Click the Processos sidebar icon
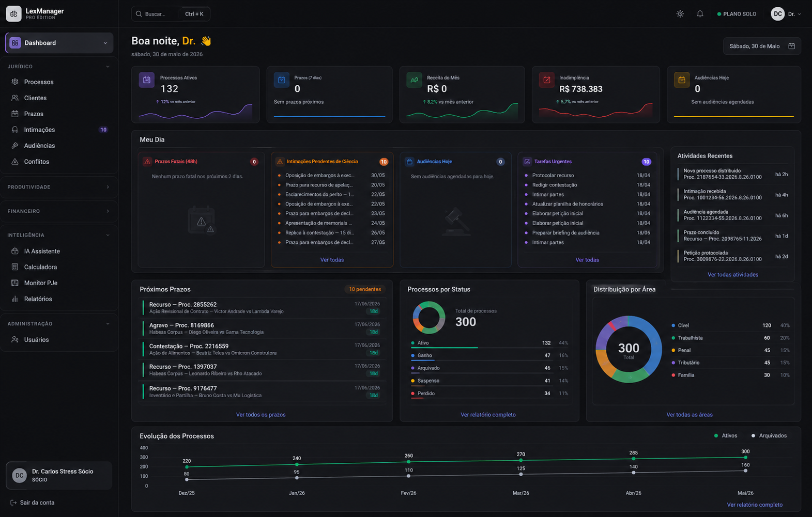 click(15, 82)
